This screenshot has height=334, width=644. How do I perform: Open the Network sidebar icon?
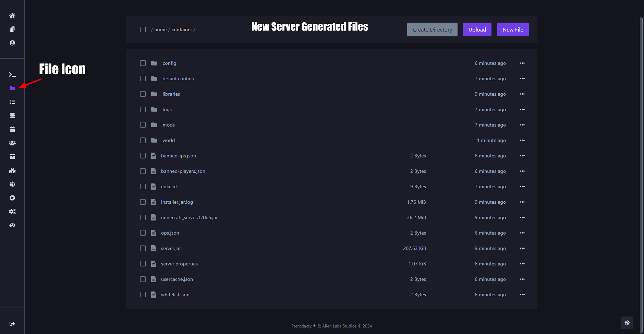[x=12, y=170]
